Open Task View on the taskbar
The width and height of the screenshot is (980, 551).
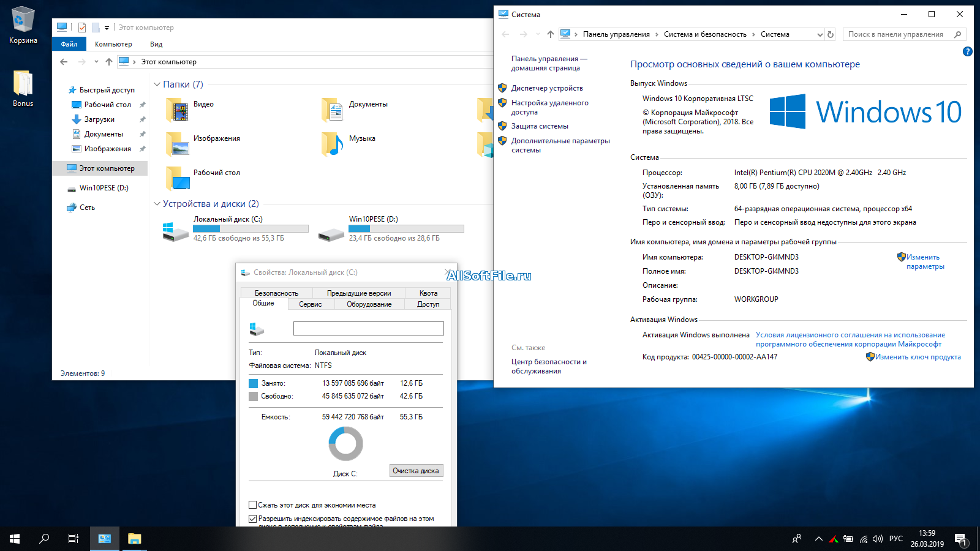[73, 539]
